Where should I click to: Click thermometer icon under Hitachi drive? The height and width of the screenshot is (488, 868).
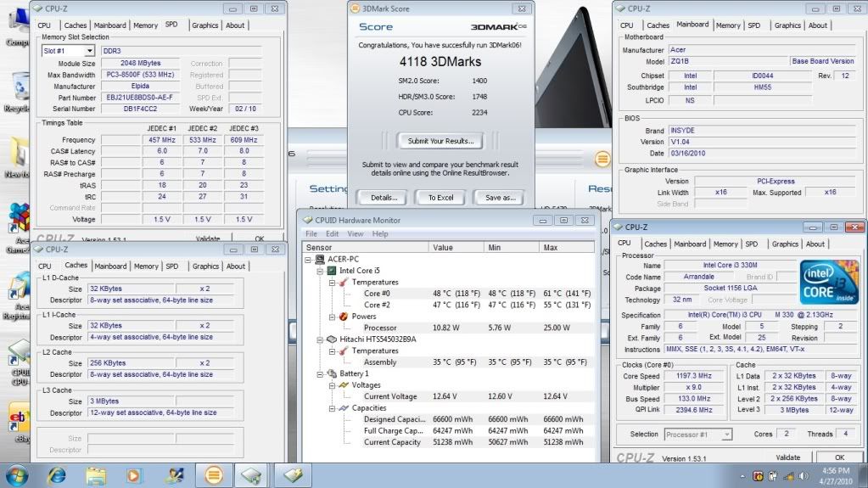(x=344, y=351)
